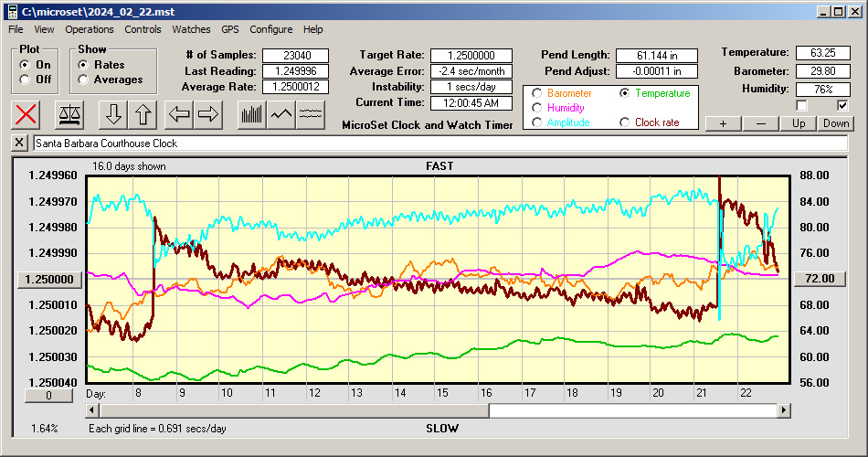Image resolution: width=868 pixels, height=457 pixels.
Task: Click the Up button
Action: tap(799, 123)
